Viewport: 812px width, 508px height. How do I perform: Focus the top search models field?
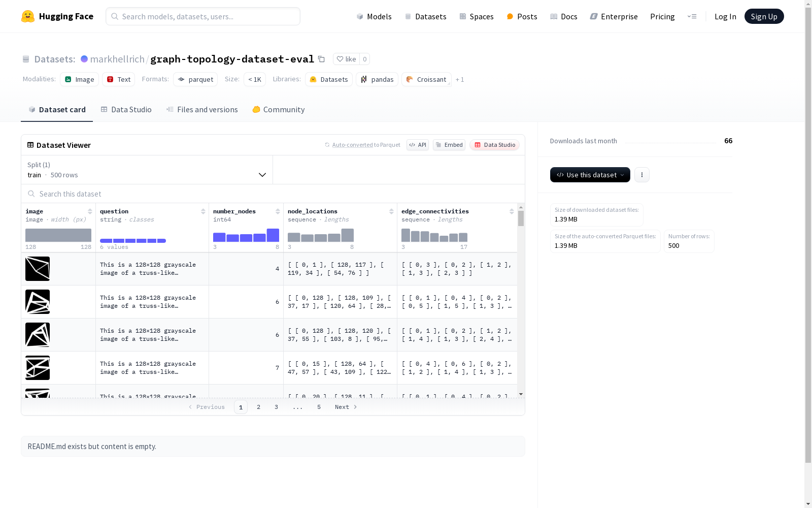click(203, 16)
